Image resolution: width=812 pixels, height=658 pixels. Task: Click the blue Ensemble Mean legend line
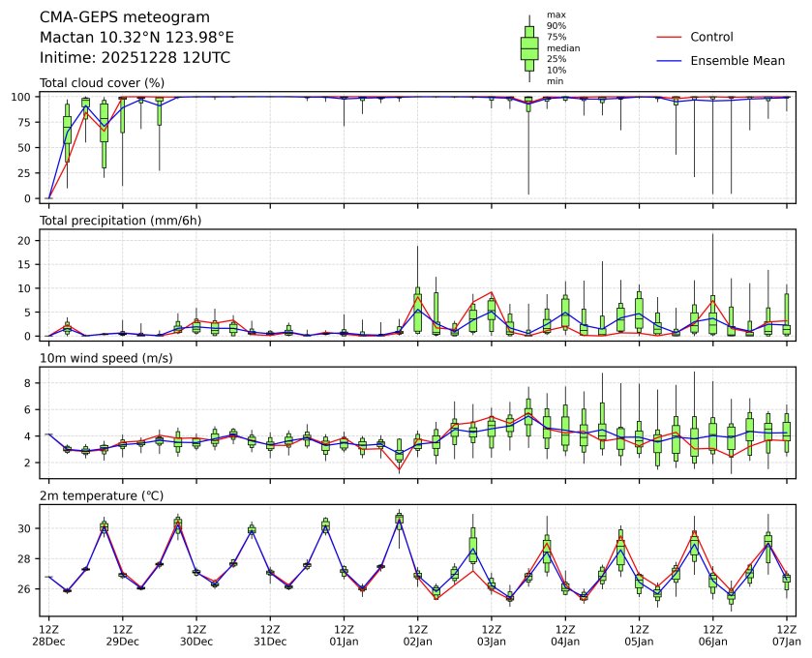tap(669, 61)
